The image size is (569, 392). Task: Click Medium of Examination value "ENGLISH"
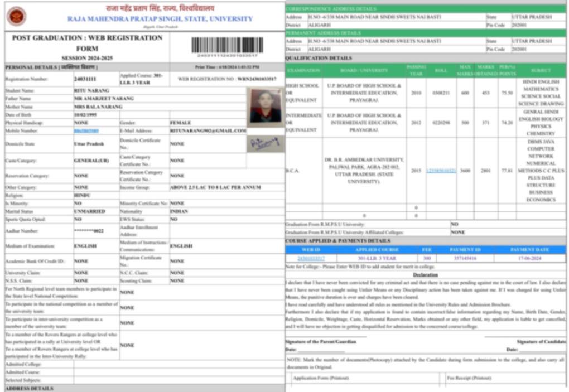pos(85,246)
